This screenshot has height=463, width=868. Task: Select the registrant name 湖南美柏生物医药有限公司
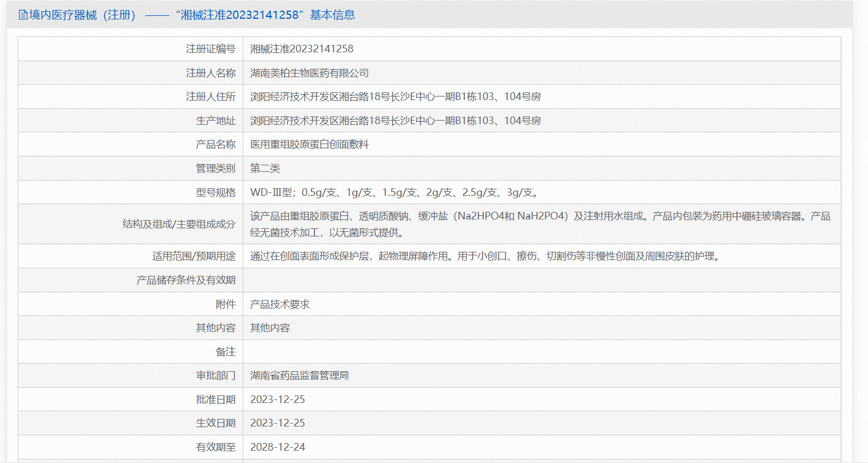(x=309, y=73)
